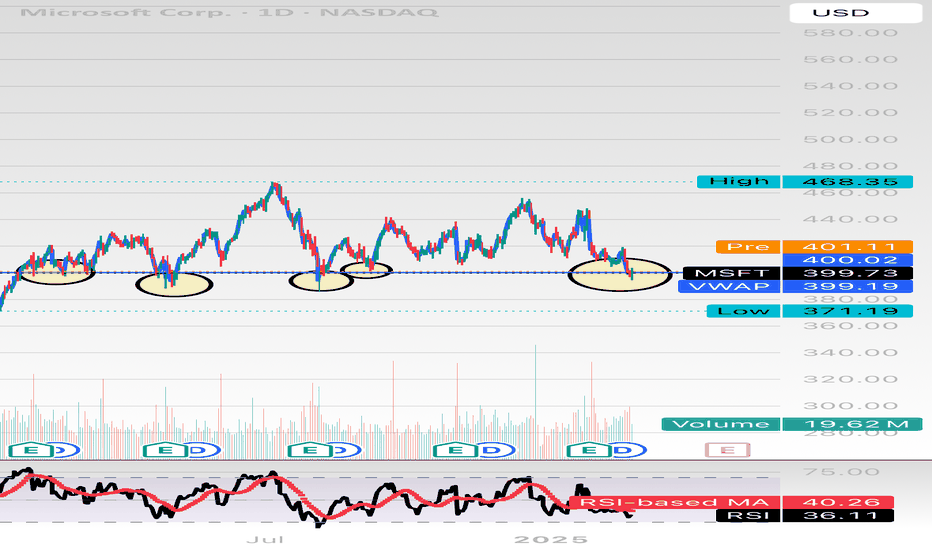The image size is (932, 550).
Task: Click the 540.00 price axis label
Action: click(x=851, y=86)
